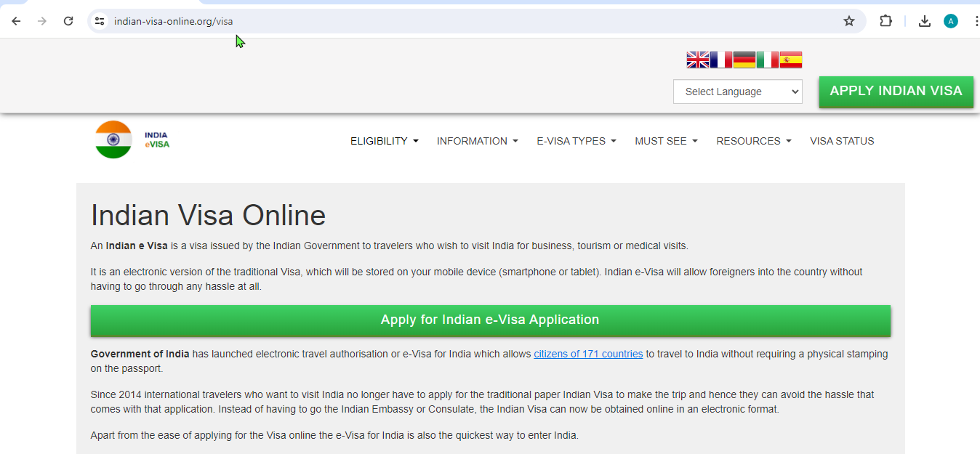Image resolution: width=980 pixels, height=454 pixels.
Task: Open the Must See menu
Action: [665, 141]
